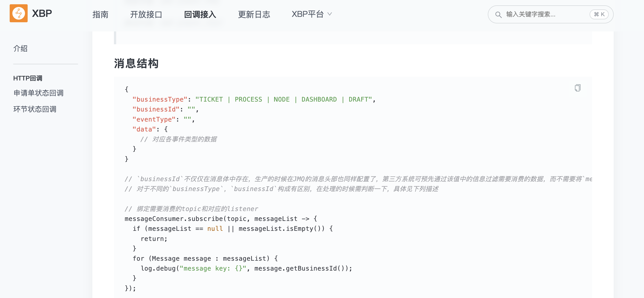Open the 指南 navigation tab
The height and width of the screenshot is (298, 644).
tap(100, 15)
